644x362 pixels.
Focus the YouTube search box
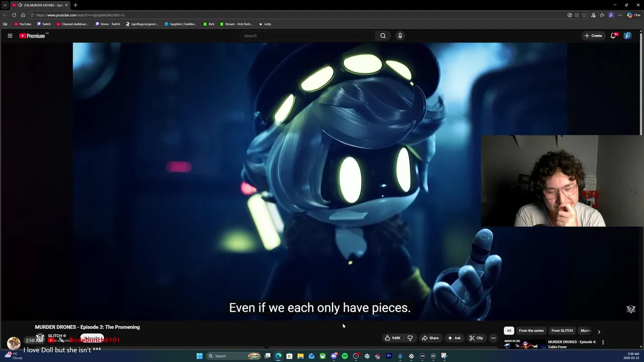point(307,36)
